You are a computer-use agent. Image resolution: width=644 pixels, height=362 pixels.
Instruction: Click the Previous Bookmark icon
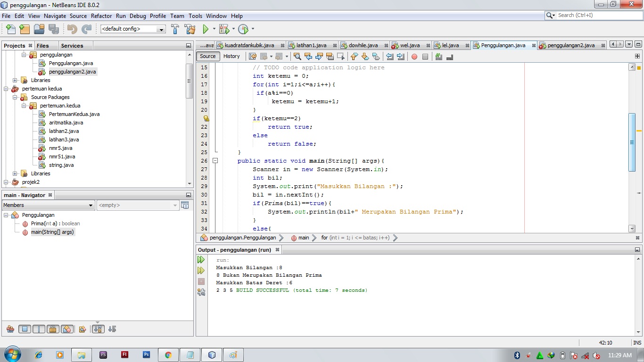point(354,57)
